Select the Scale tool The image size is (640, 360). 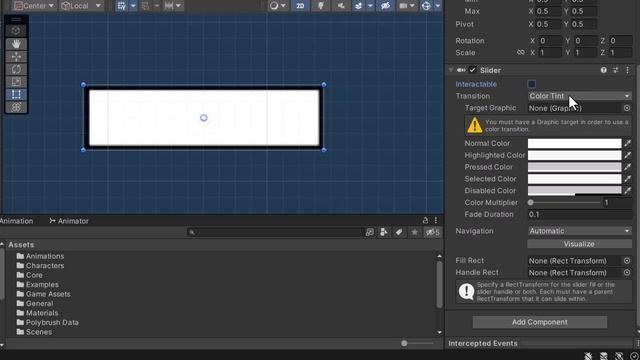16,82
